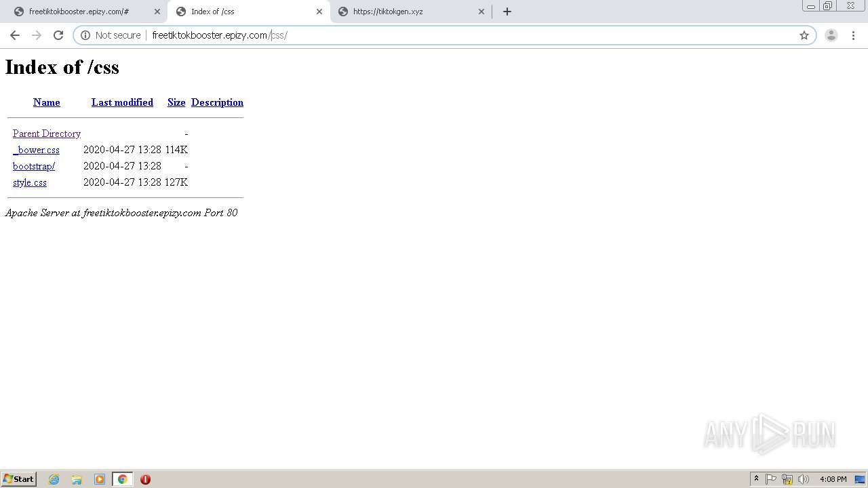
Task: Sort listing by Name column
Action: coord(47,102)
